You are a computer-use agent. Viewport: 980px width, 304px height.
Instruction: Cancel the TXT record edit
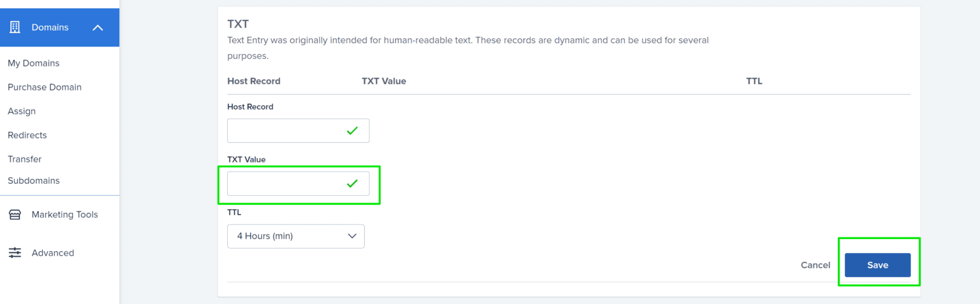pyautogui.click(x=815, y=265)
